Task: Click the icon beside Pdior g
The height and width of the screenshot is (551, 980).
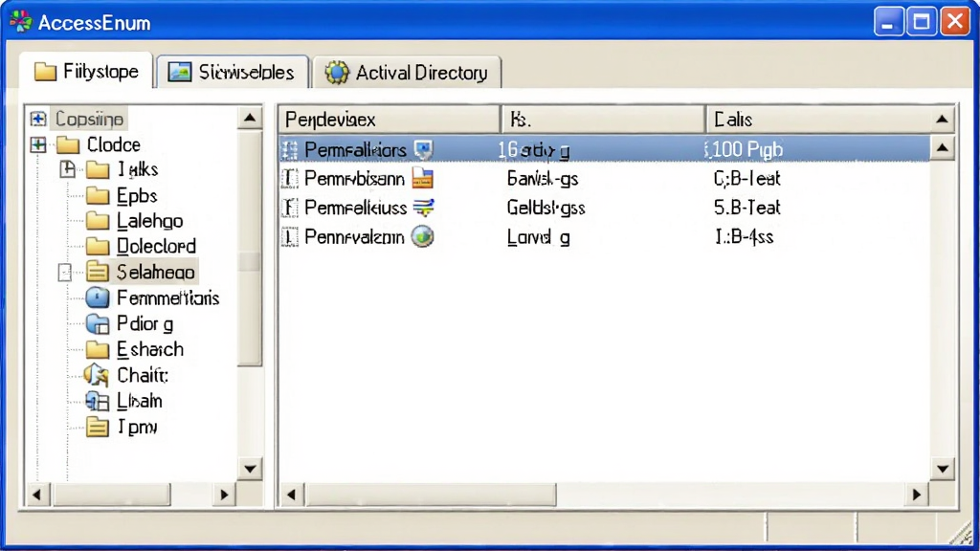Action: coord(98,323)
